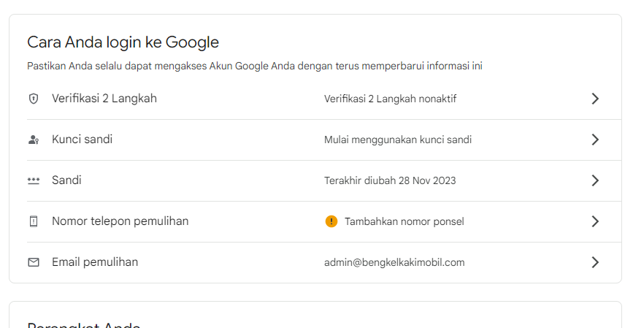Click the phone icon beside Nomor telepon pemulihan

coord(34,221)
